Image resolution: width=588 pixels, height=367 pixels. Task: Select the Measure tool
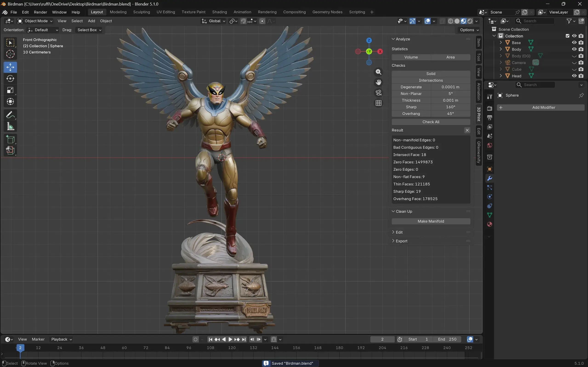10,126
